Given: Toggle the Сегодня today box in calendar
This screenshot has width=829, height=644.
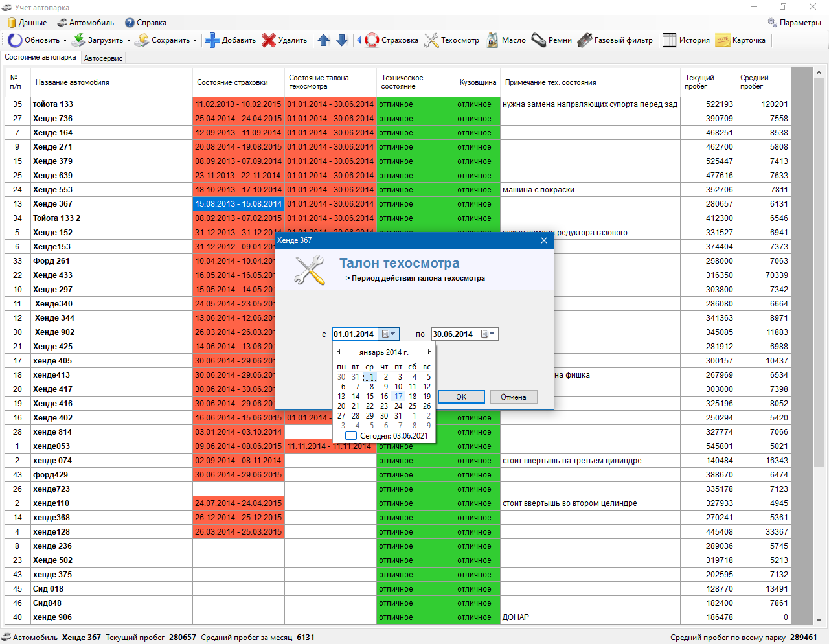Looking at the screenshot, I should [x=351, y=436].
